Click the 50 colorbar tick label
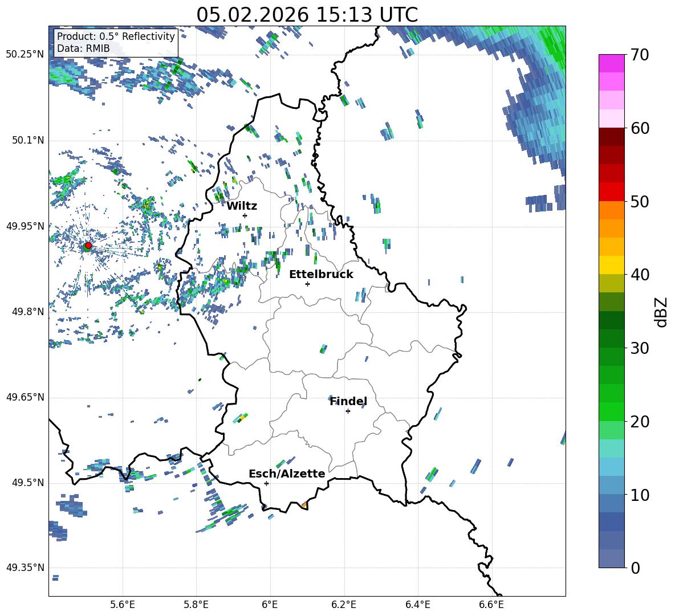675x616 pixels. pyautogui.click(x=640, y=201)
